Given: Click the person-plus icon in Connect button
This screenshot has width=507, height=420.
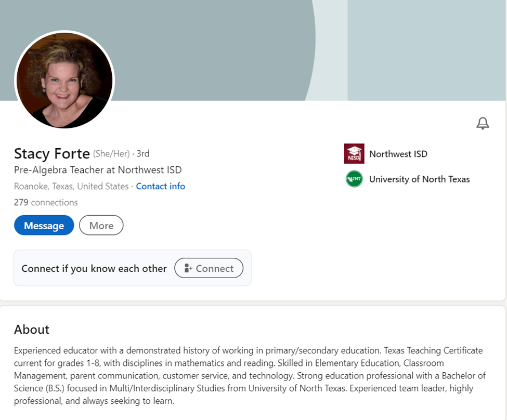Looking at the screenshot, I should (x=188, y=268).
